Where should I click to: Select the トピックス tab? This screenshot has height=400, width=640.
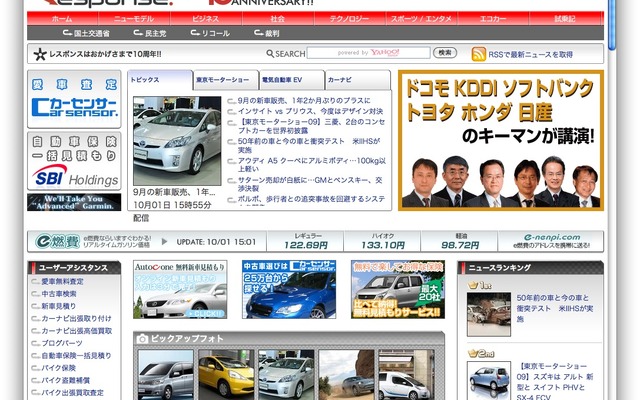tap(160, 80)
